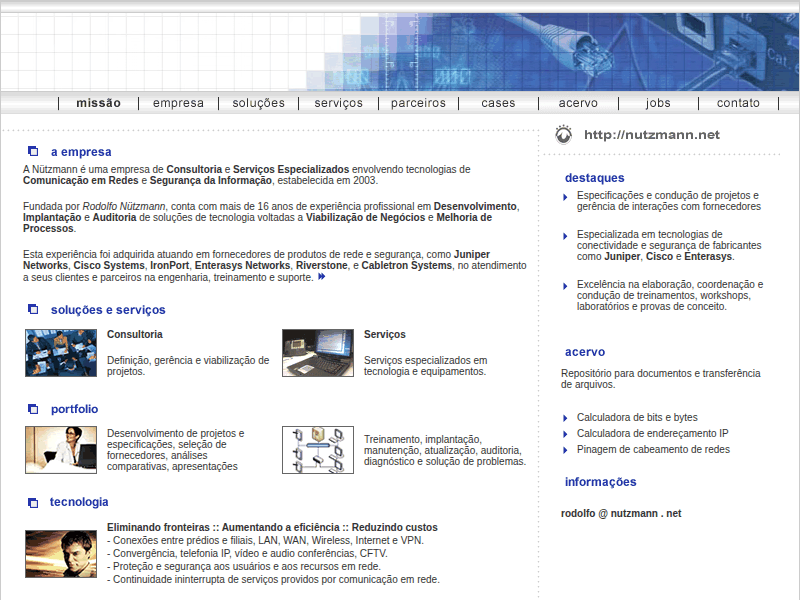Open 'Pinagem de cabeamento de redes' link
The height and width of the screenshot is (600, 800).
click(653, 449)
